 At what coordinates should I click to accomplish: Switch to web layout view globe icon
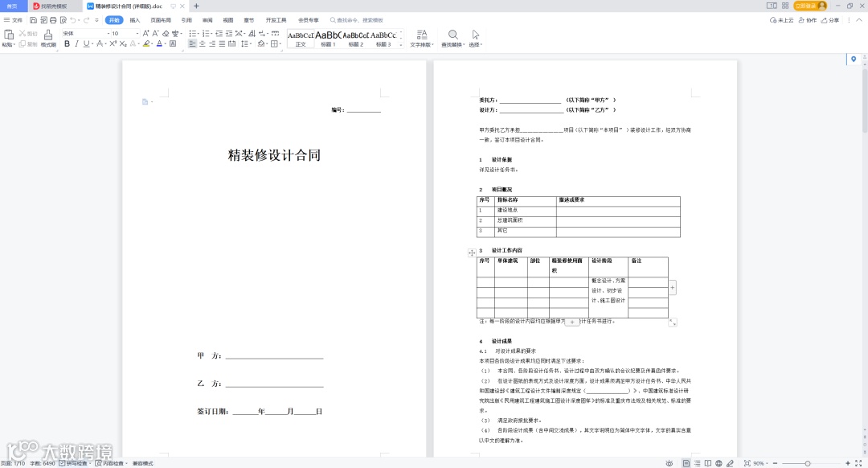(x=719, y=463)
